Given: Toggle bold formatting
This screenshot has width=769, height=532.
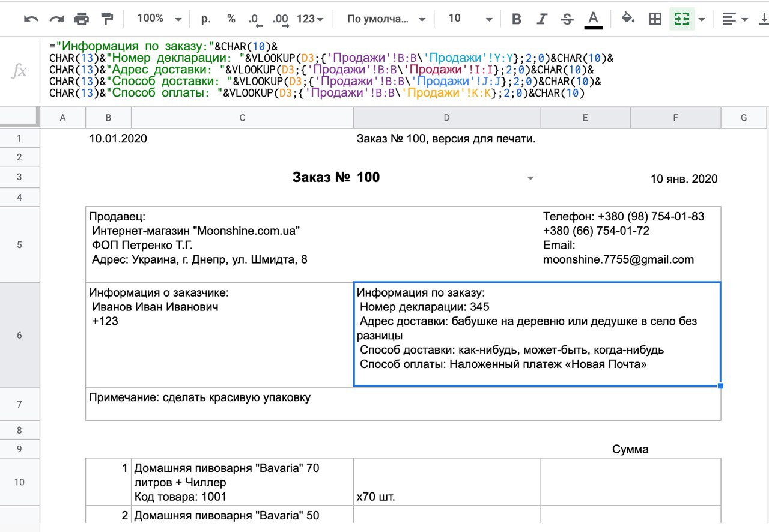Looking at the screenshot, I should pyautogui.click(x=516, y=19).
